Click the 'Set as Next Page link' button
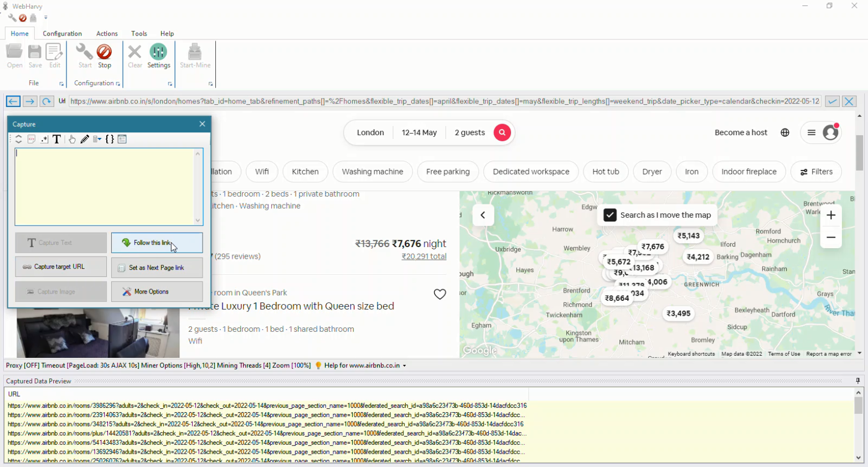Viewport: 868px width, 467px height. click(157, 268)
